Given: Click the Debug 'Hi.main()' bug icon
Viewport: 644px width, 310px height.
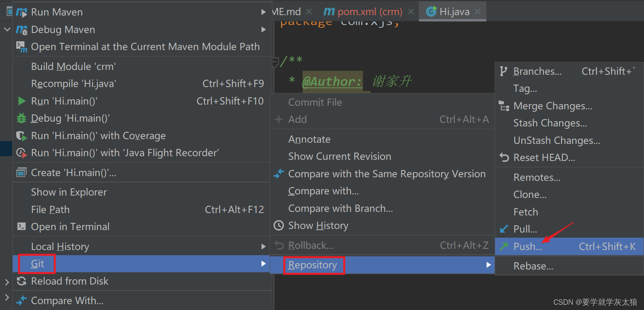Looking at the screenshot, I should 21,118.
